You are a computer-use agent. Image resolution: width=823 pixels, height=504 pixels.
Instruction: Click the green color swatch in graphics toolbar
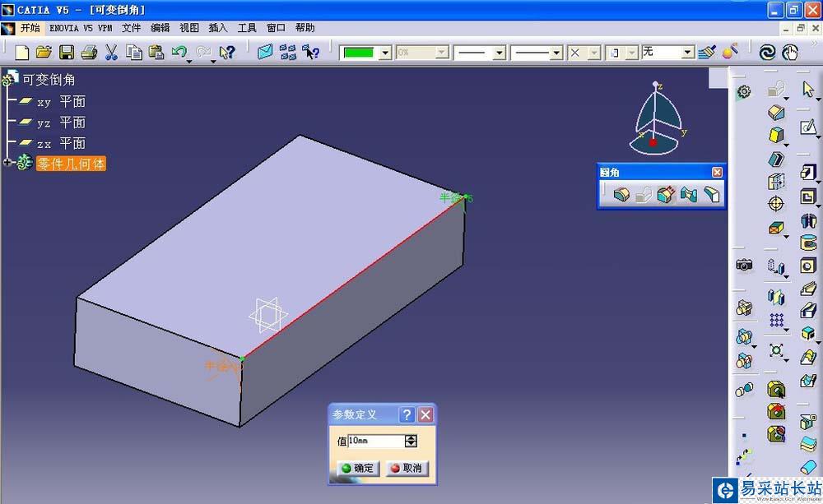point(359,53)
